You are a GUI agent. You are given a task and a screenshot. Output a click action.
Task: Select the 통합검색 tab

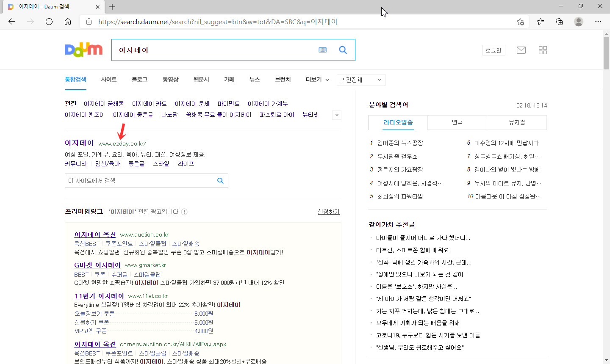click(x=75, y=80)
